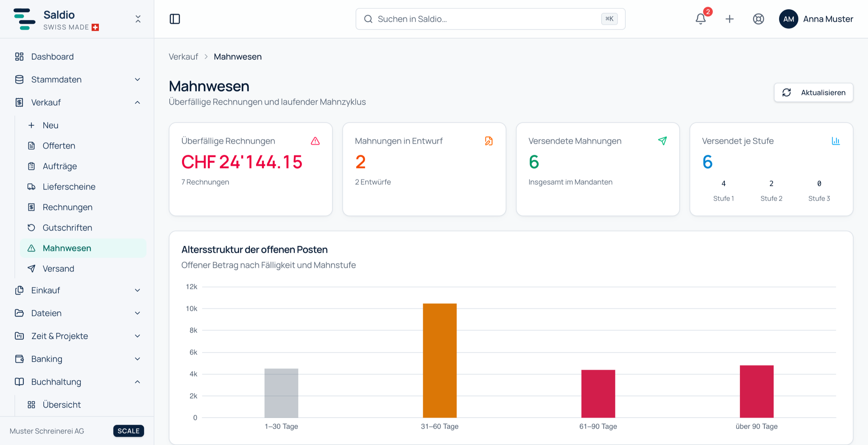The width and height of the screenshot is (868, 445).
Task: Click the CHF 24'144.15 amount
Action: coord(242,162)
